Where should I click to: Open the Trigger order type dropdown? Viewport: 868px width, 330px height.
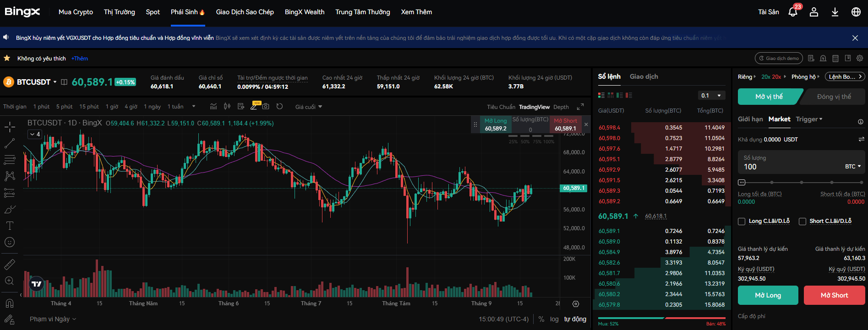point(809,119)
